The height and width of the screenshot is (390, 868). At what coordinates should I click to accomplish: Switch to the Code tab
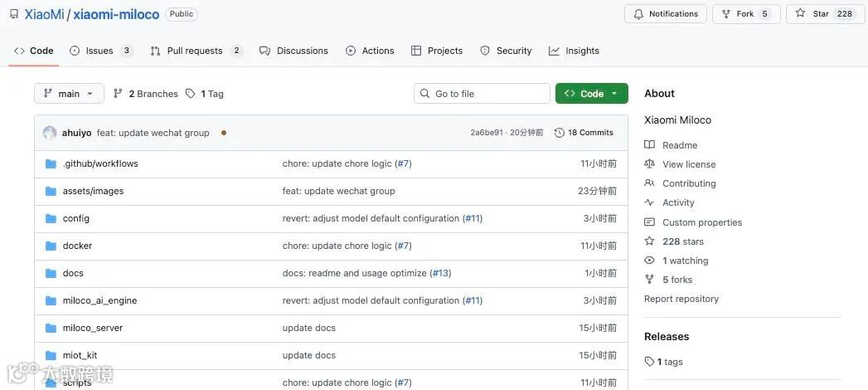tap(34, 51)
